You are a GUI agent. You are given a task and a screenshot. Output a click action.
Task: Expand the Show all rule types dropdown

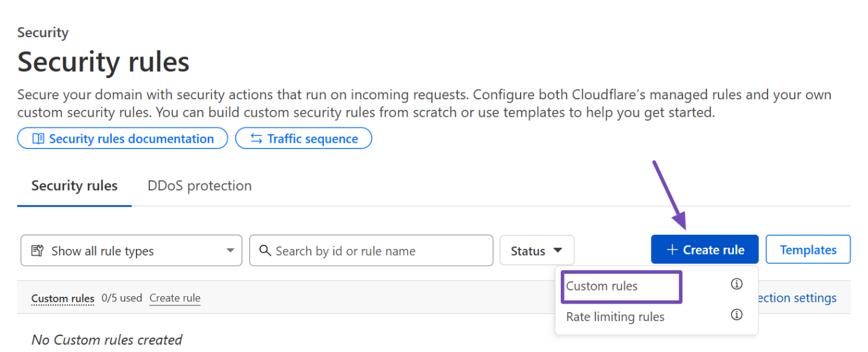pos(132,250)
